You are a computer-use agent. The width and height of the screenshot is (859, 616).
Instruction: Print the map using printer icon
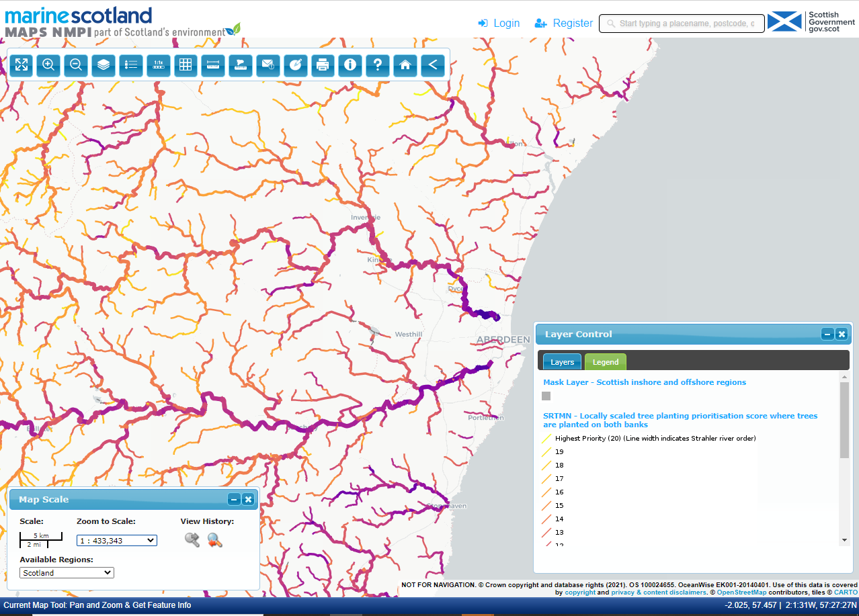click(x=323, y=64)
